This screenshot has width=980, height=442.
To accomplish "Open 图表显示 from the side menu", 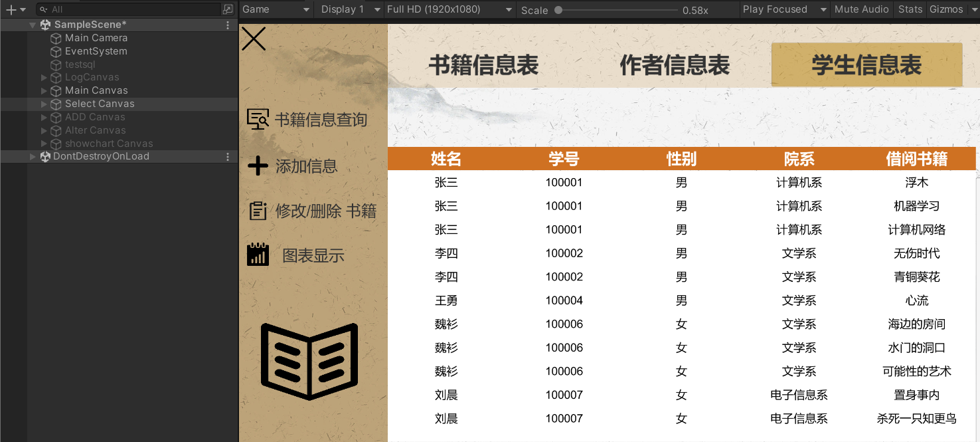I will 313,256.
